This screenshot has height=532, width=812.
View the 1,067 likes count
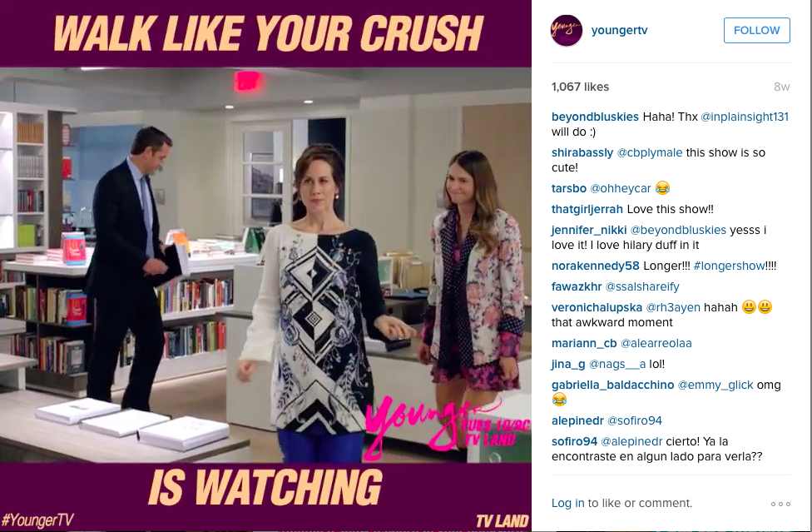click(x=580, y=87)
